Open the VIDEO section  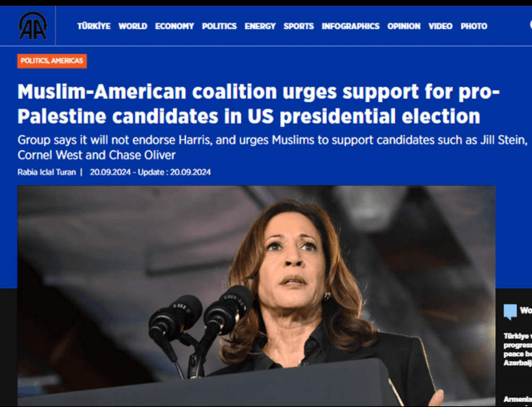pyautogui.click(x=440, y=26)
